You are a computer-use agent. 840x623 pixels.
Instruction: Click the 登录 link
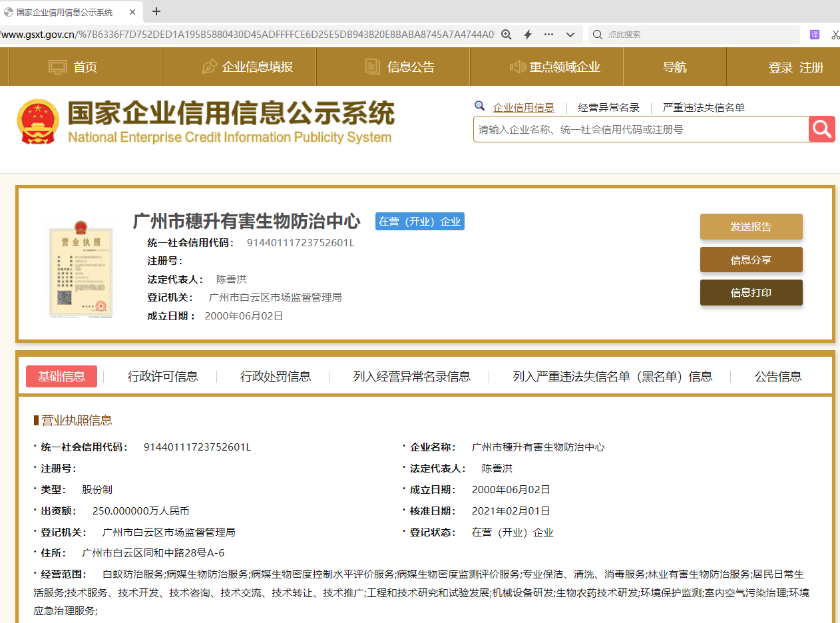point(781,68)
